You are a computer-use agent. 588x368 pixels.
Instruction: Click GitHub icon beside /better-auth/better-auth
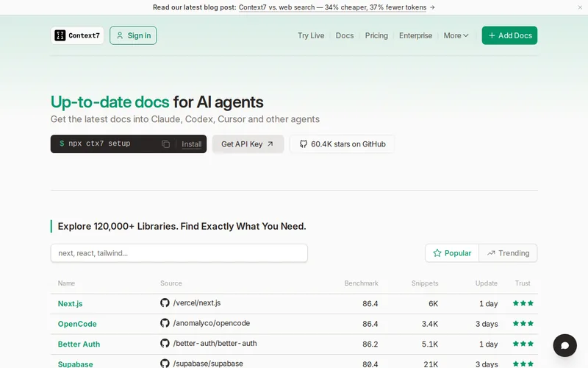(165, 343)
